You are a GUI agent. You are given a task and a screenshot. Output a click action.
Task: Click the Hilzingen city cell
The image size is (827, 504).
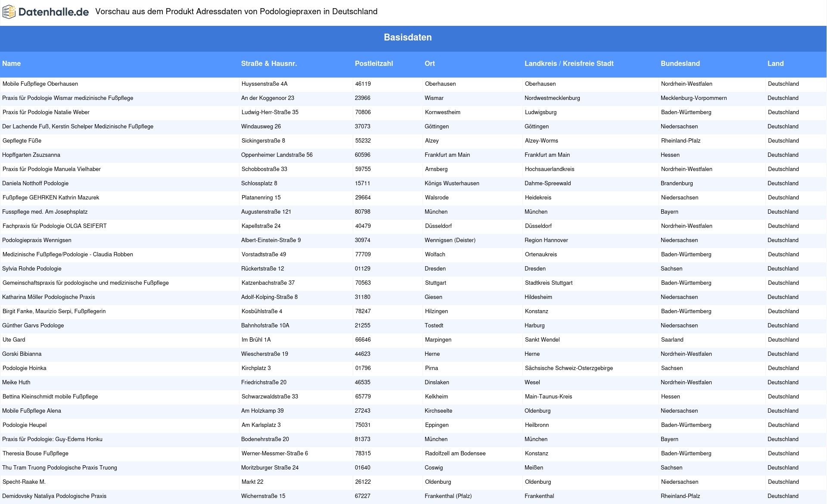click(x=437, y=311)
